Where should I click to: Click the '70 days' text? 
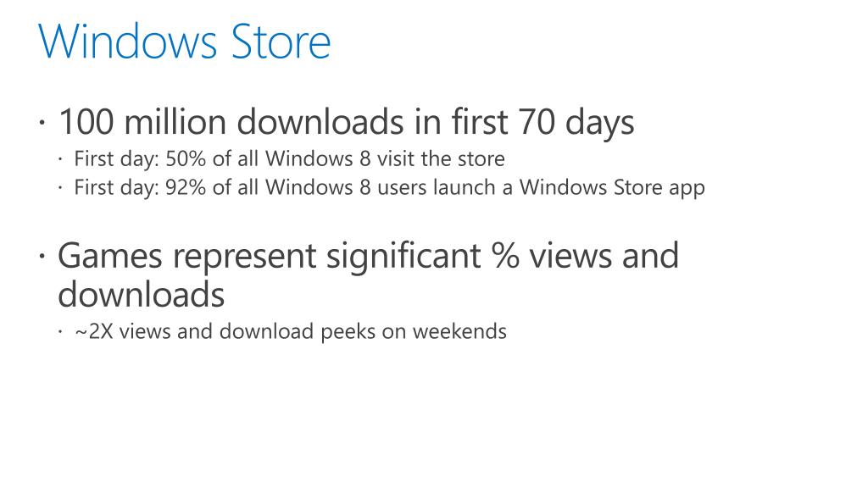pyautogui.click(x=574, y=123)
